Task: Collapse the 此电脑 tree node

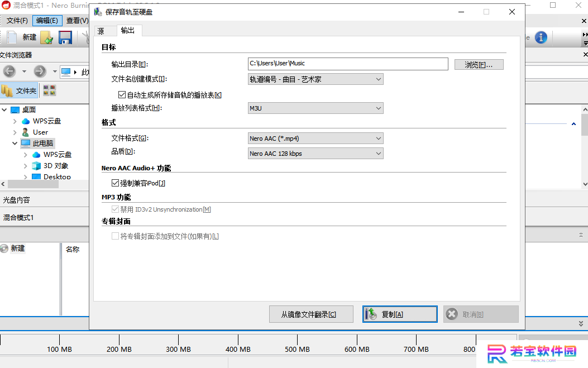Action: click(x=15, y=144)
